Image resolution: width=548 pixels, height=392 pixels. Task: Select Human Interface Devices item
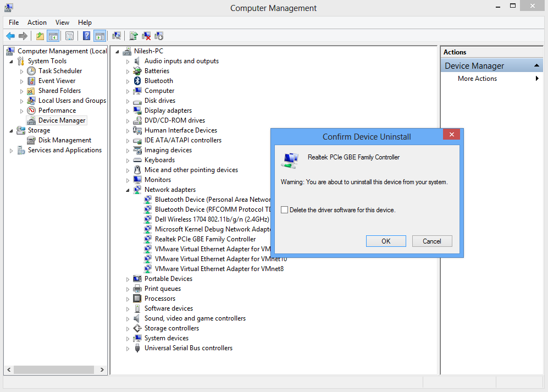coord(181,130)
